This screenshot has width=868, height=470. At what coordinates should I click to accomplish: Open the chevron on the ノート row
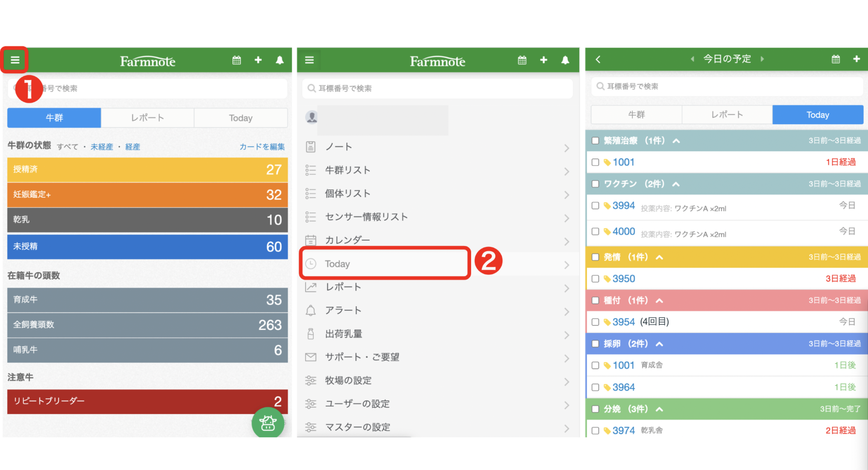(x=567, y=148)
